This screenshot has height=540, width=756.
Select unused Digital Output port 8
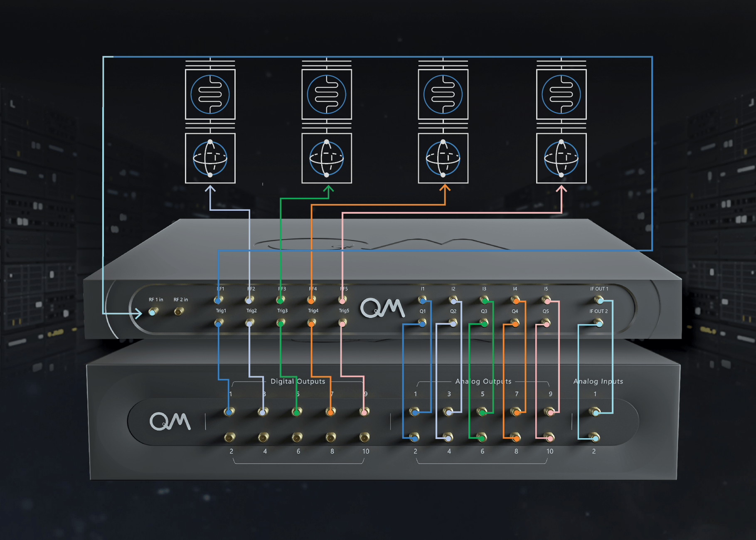(331, 437)
